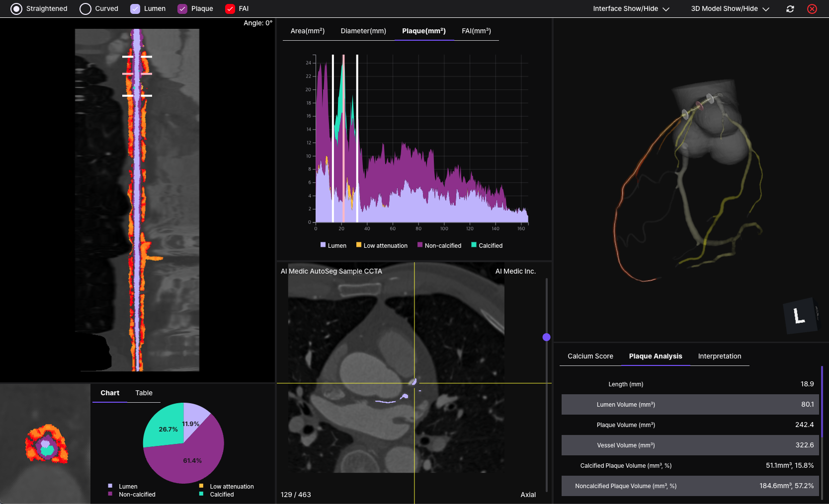
Task: Click the axial slice slider handle
Action: (x=547, y=337)
